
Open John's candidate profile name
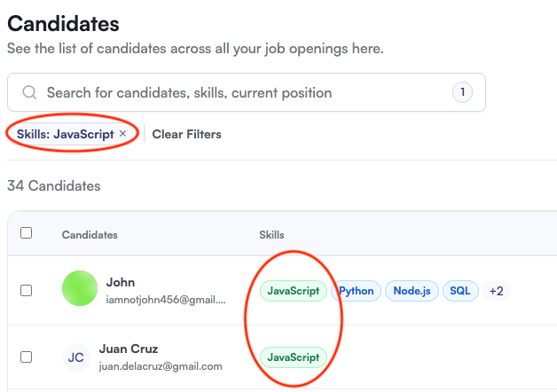[x=121, y=282]
